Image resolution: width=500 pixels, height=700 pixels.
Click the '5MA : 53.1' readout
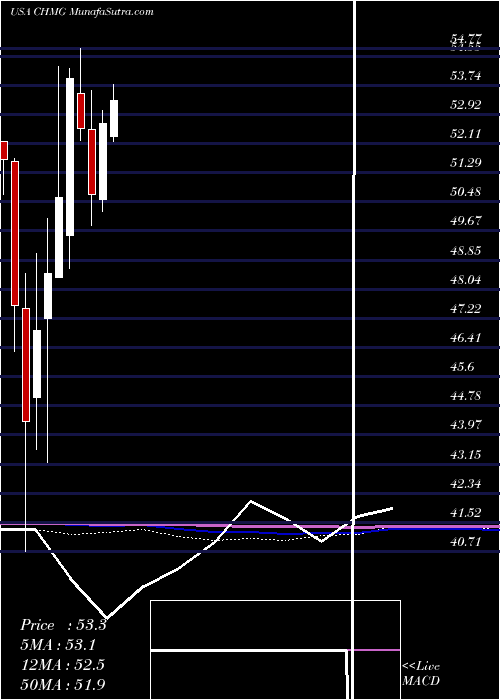pos(58,645)
